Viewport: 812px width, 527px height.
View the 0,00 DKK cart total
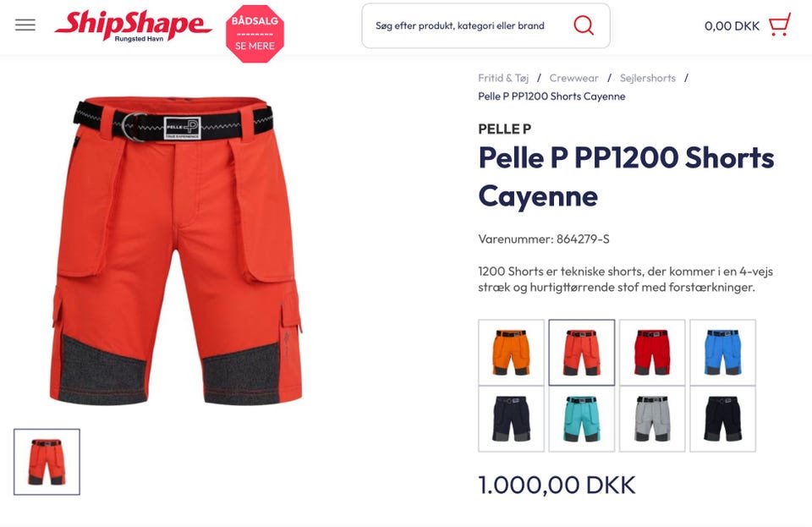tap(732, 26)
